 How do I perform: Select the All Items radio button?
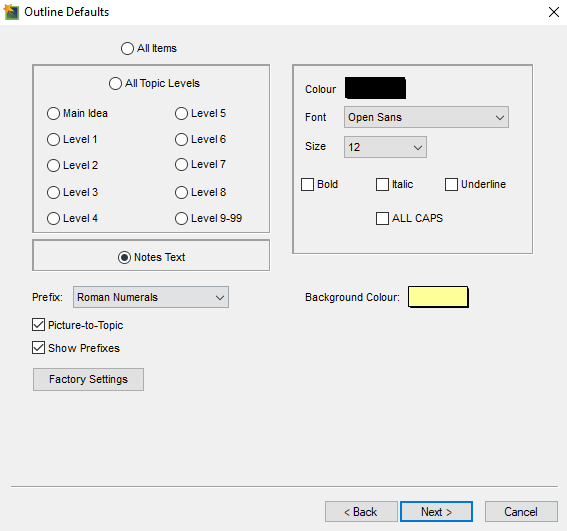point(127,48)
